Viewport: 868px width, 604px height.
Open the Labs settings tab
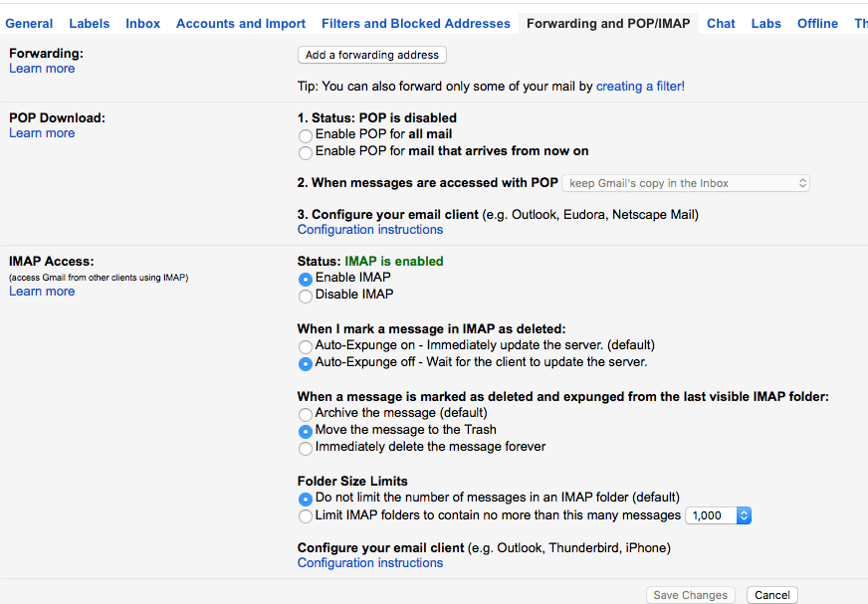pos(765,23)
